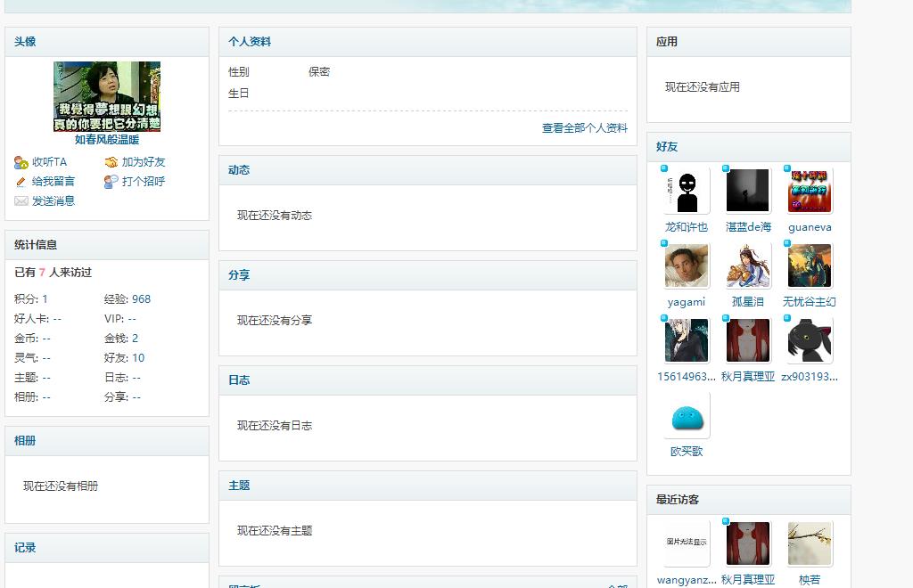The width and height of the screenshot is (913, 588).
Task: Click the 好友 count 10
Action: (x=138, y=358)
